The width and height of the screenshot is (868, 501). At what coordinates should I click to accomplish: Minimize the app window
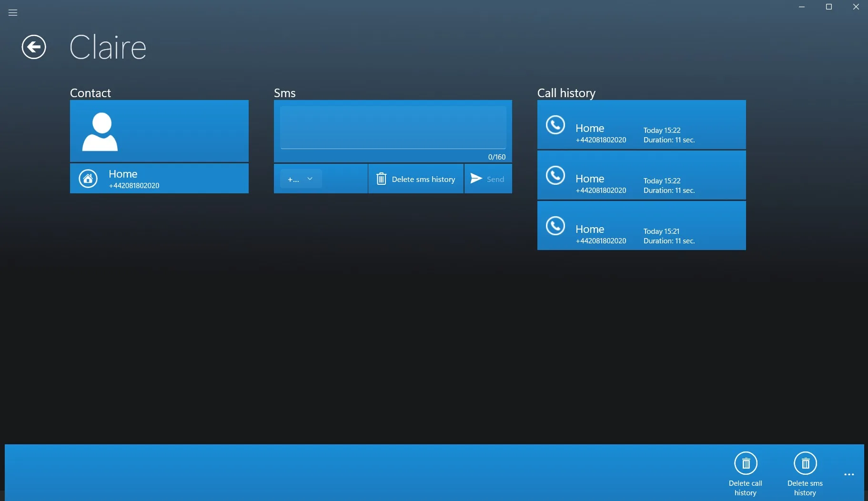point(802,7)
